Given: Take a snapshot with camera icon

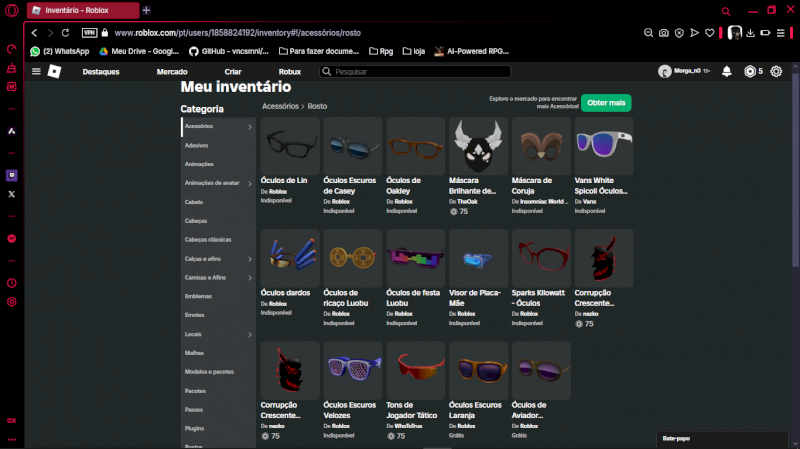Looking at the screenshot, I should 663,33.
